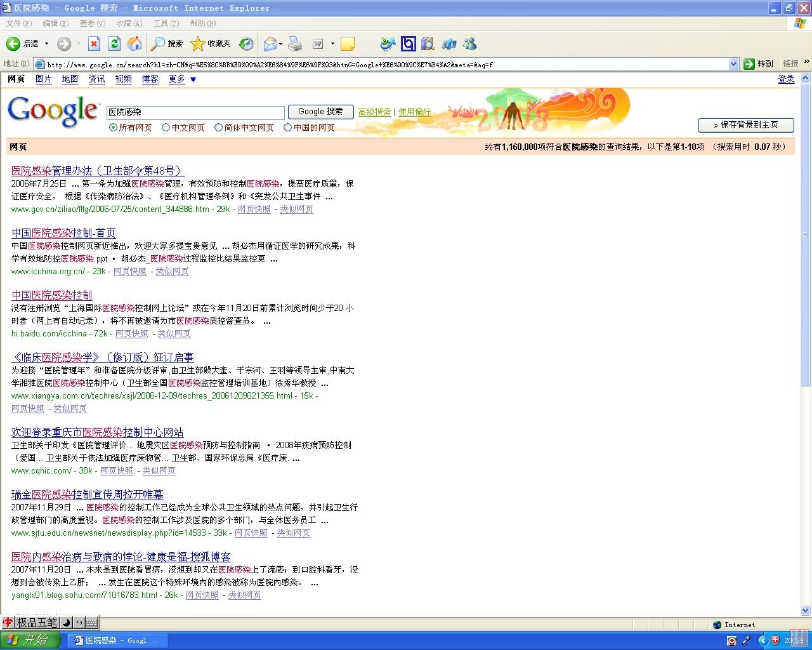
Task: Click the red shield security tray icon
Action: click(775, 640)
